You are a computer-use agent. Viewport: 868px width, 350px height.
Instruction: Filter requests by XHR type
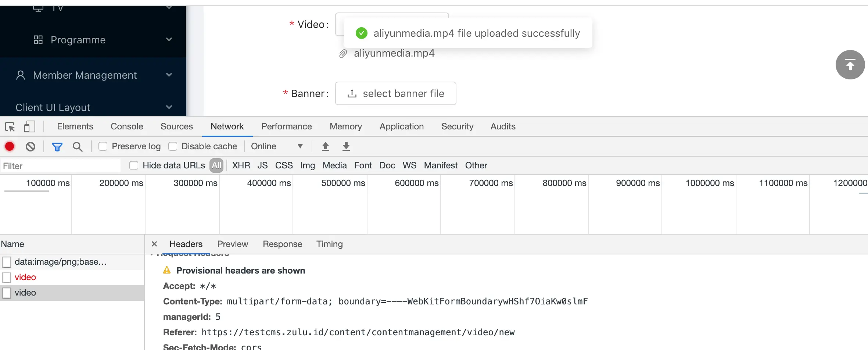coord(241,165)
